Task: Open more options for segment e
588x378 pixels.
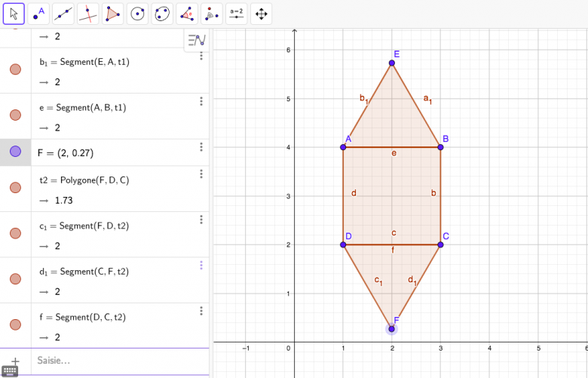Action: (201, 102)
